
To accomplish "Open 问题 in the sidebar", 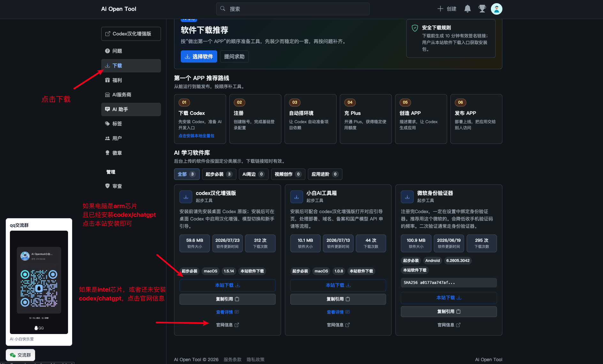I will [x=131, y=51].
